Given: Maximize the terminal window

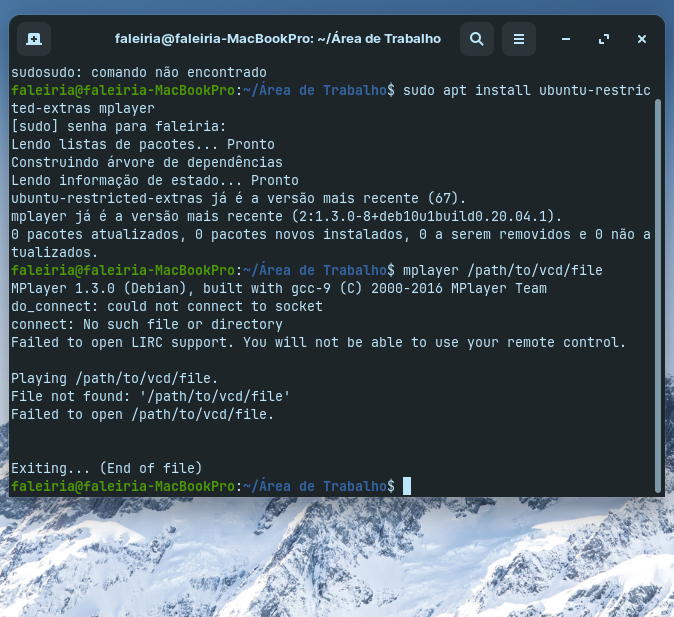Looking at the screenshot, I should (604, 39).
